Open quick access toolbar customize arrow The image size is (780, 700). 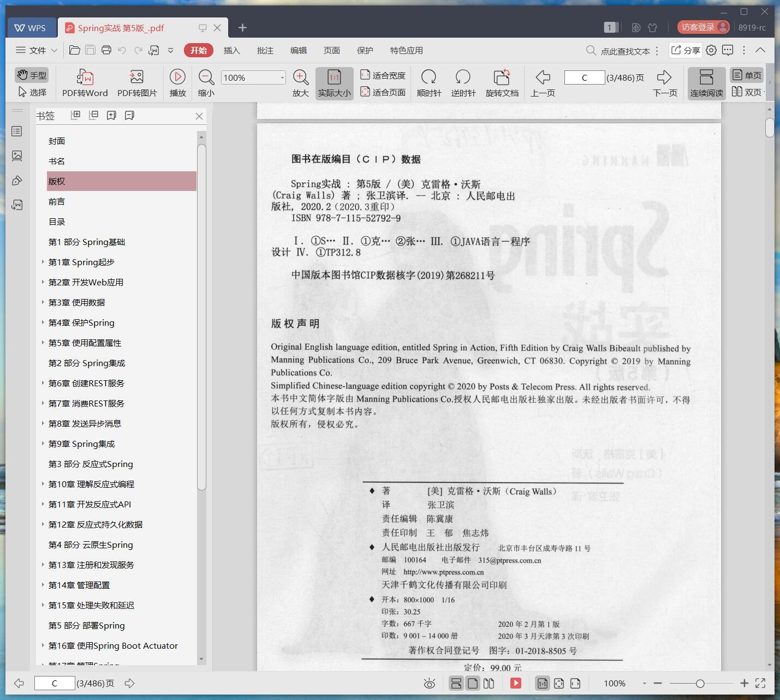pos(170,50)
